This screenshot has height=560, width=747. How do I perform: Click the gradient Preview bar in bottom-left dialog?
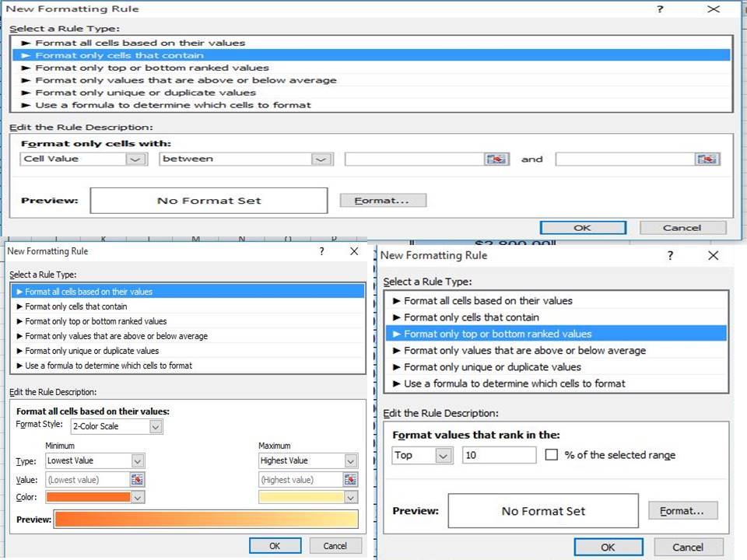tap(207, 519)
